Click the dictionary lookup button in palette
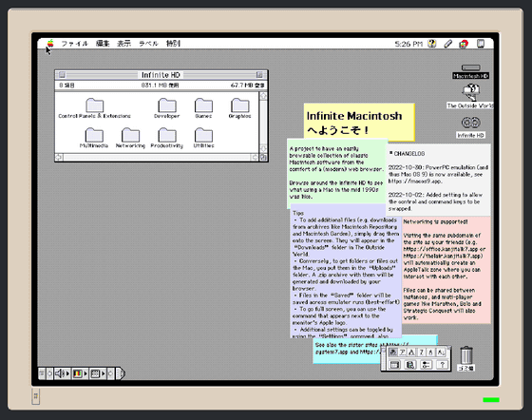 [x=410, y=365]
